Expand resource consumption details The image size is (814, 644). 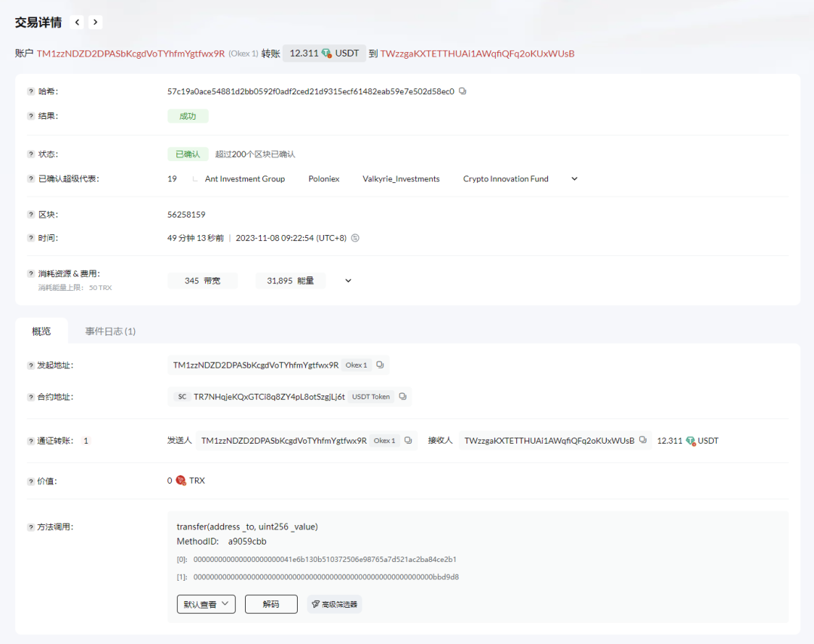coord(348,281)
